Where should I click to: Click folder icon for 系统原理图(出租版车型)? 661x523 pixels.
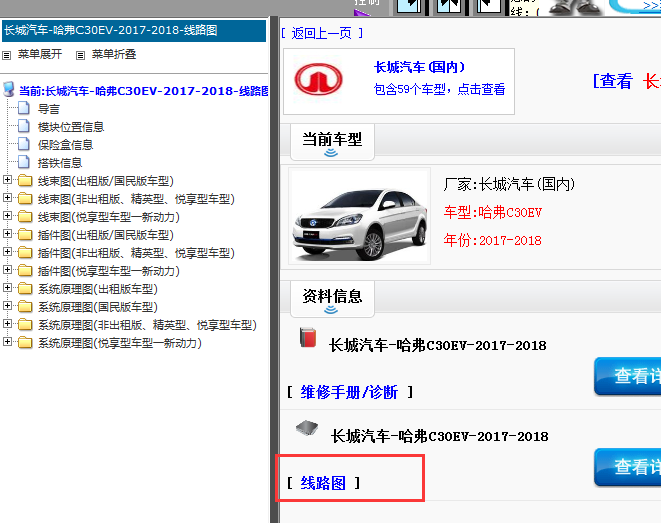coord(25,289)
